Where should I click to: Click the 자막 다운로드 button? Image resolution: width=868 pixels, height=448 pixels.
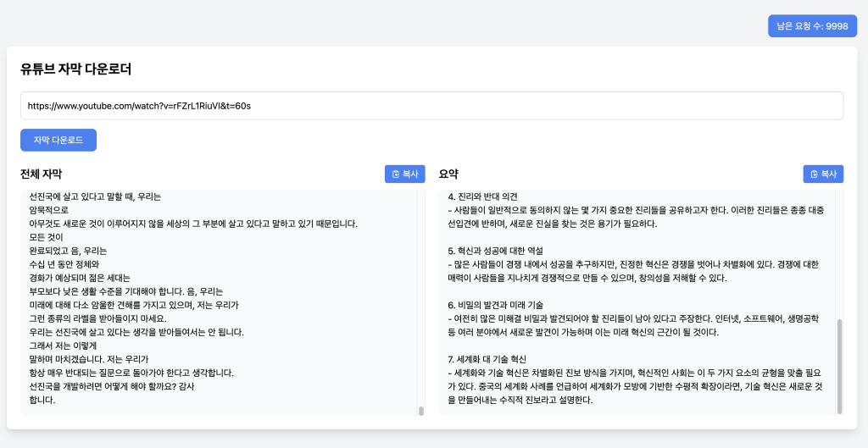(58, 140)
